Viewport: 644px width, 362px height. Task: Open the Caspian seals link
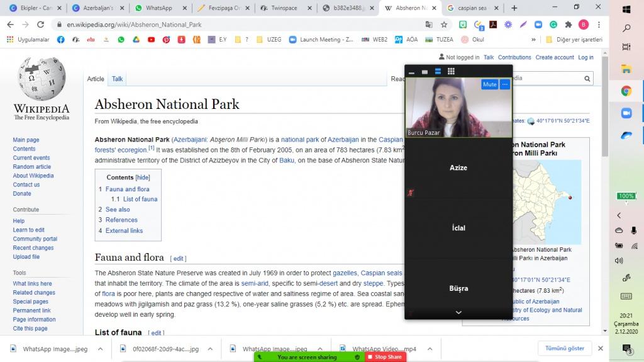click(x=380, y=273)
